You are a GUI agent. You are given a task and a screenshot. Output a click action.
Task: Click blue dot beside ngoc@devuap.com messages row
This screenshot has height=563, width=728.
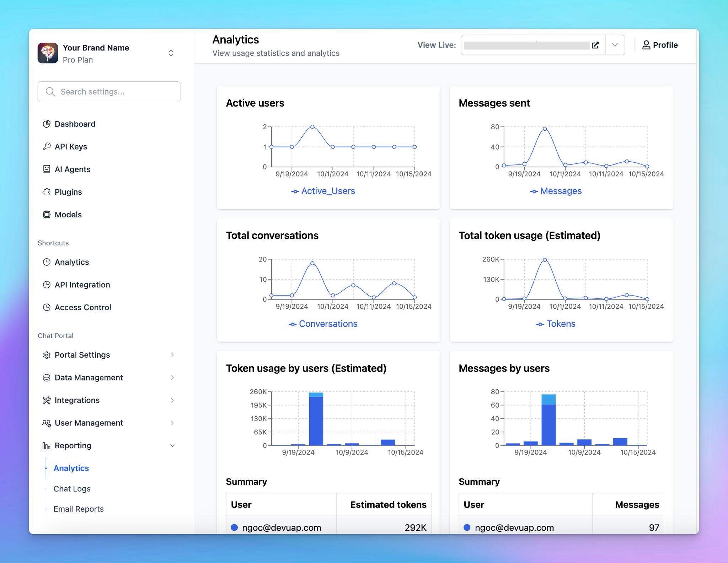pyautogui.click(x=467, y=528)
